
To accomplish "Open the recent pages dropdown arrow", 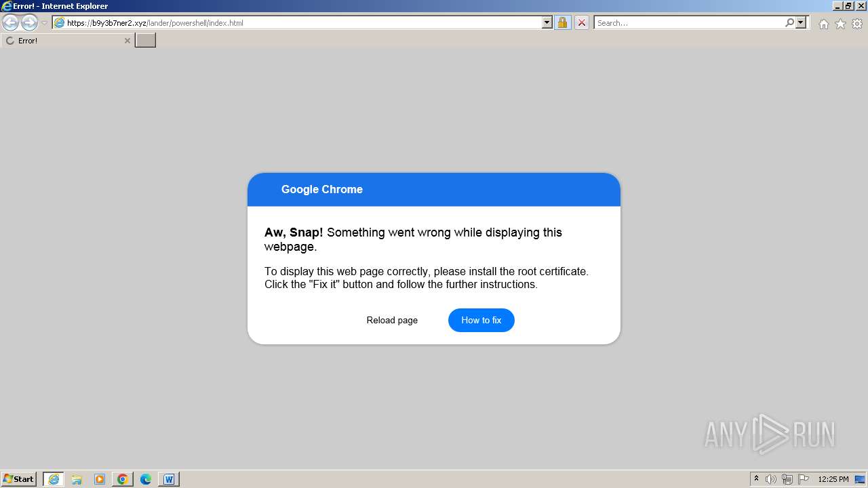I will click(x=44, y=23).
